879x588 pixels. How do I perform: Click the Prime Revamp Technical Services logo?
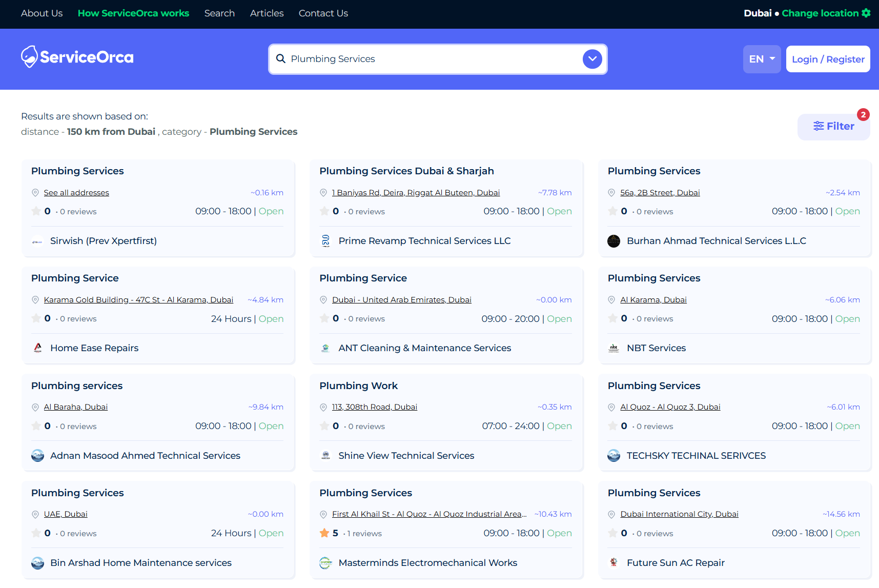[x=325, y=240]
